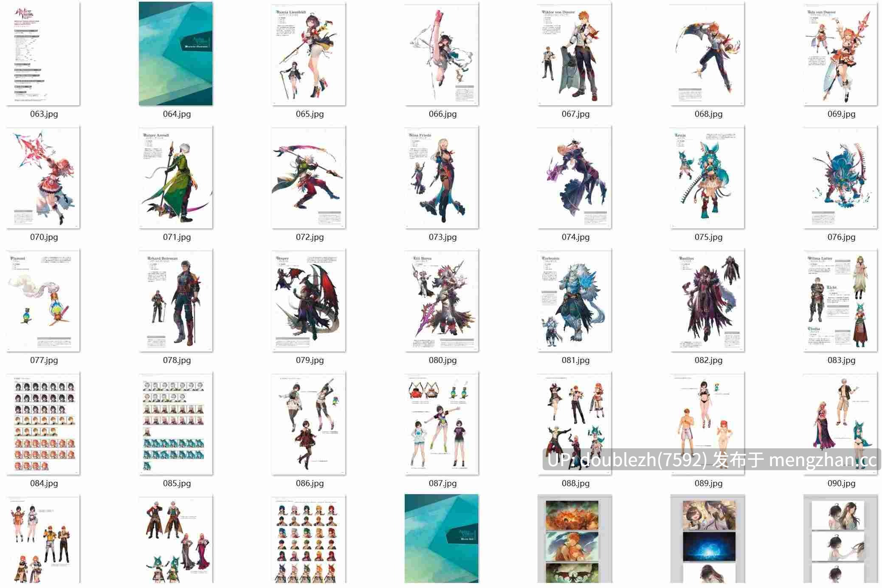This screenshot has height=588, width=882.
Task: Click the file name text 074.jpg
Action: pyautogui.click(x=575, y=237)
